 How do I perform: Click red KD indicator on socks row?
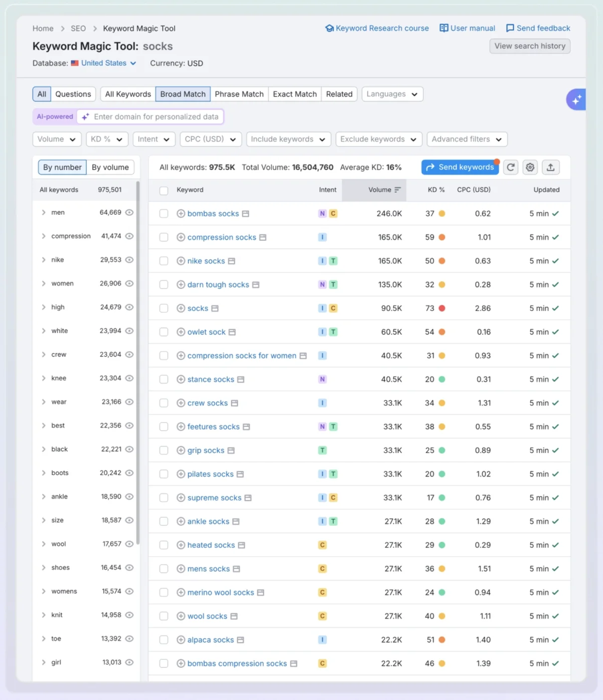coord(442,309)
